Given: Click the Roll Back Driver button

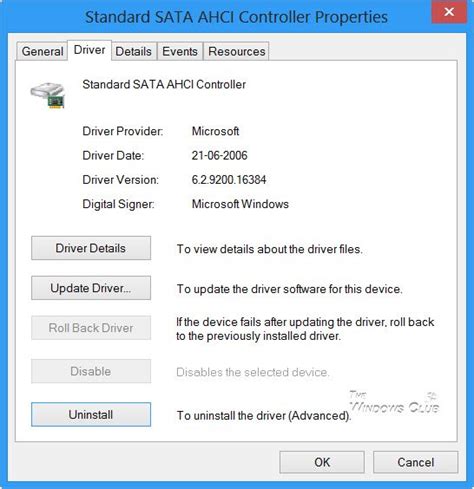Looking at the screenshot, I should coord(91,328).
